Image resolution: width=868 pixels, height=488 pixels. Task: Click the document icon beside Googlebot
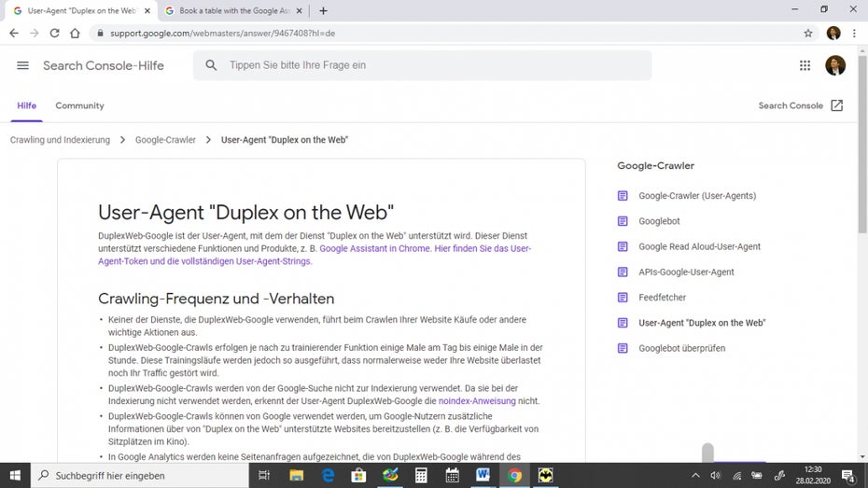[623, 221]
